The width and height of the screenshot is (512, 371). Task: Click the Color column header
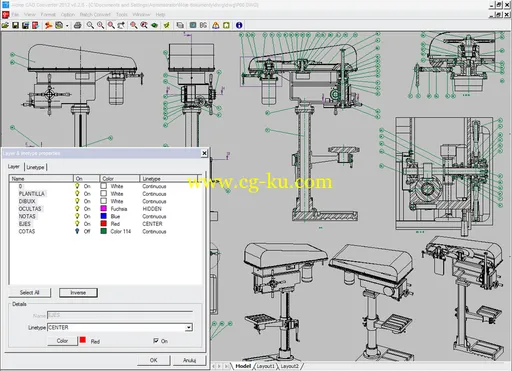point(120,178)
